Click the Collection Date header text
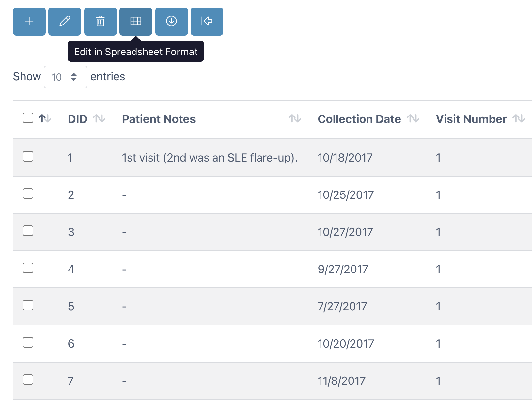This screenshot has height=402, width=532. pos(359,119)
